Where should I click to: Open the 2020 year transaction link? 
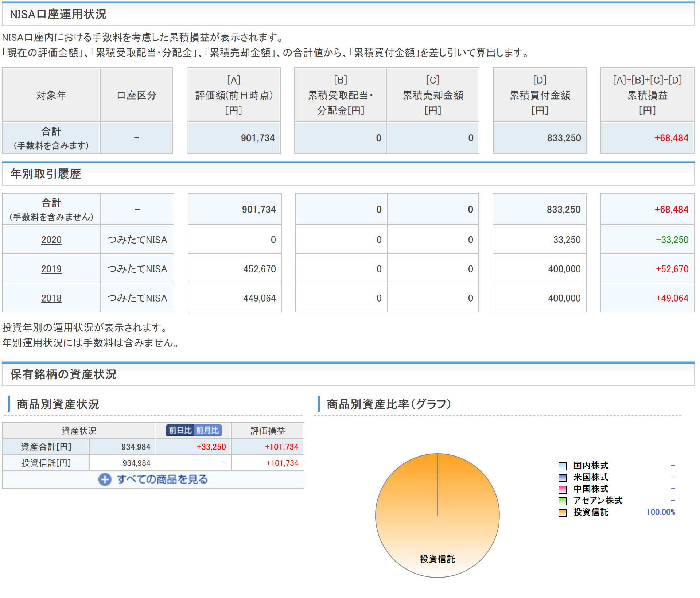click(51, 240)
